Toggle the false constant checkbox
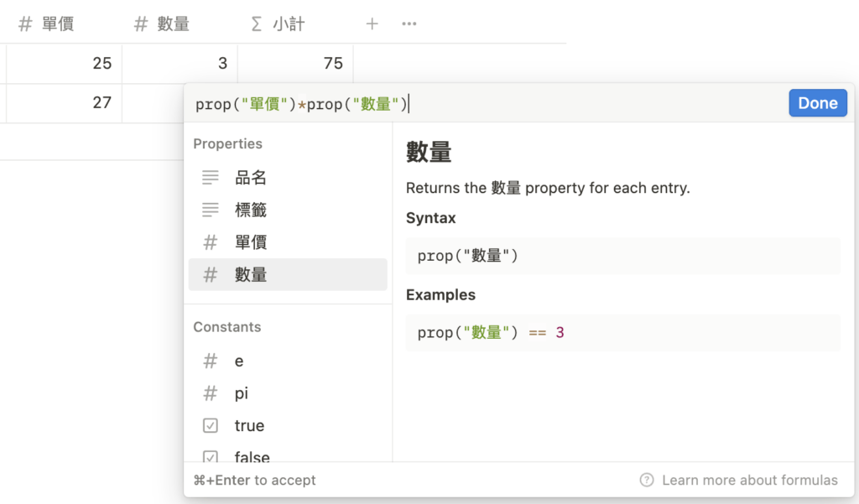 [x=210, y=457]
